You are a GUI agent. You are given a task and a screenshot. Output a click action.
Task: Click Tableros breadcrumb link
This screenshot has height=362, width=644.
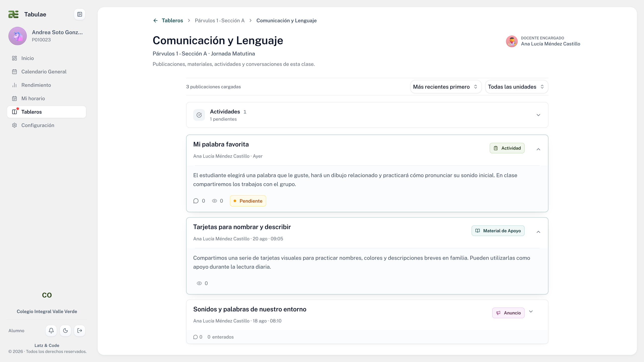tap(172, 21)
